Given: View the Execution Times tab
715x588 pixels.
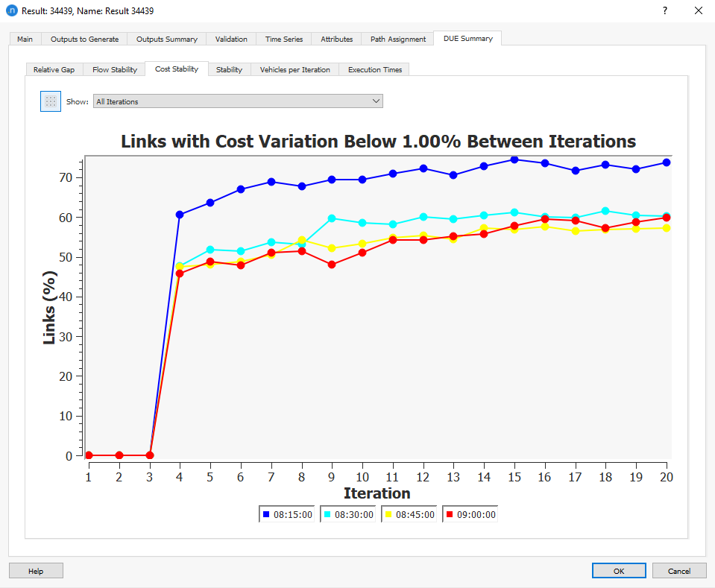Looking at the screenshot, I should 374,69.
